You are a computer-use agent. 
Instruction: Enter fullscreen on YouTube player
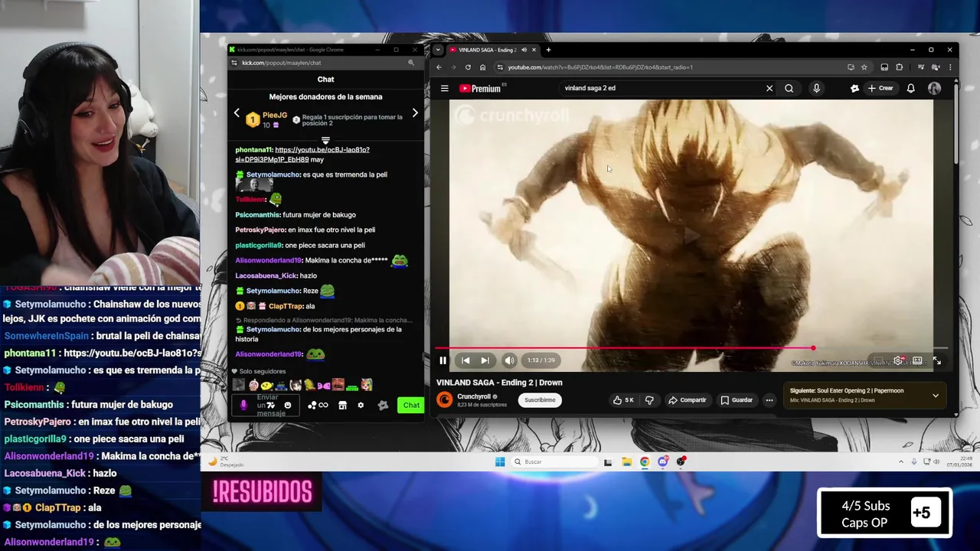point(936,360)
